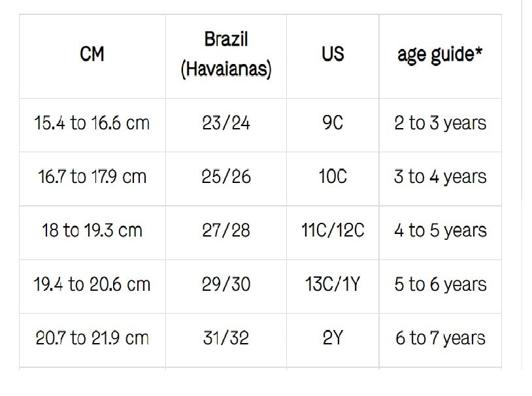
Task: Select Brazil size 23/24 cell
Action: [226, 124]
